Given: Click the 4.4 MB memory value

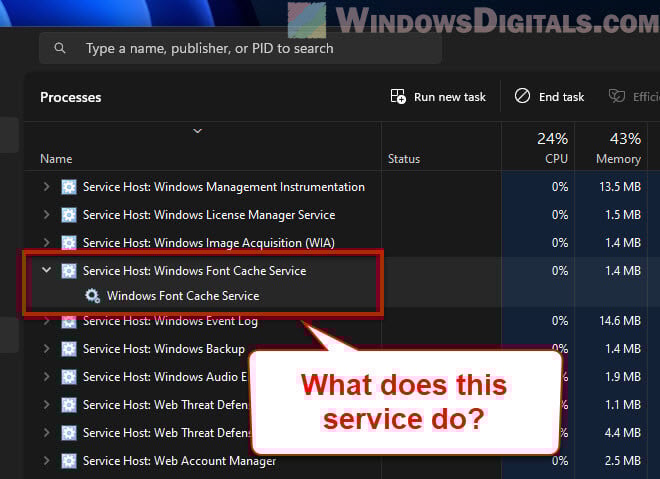Looking at the screenshot, I should 623,432.
